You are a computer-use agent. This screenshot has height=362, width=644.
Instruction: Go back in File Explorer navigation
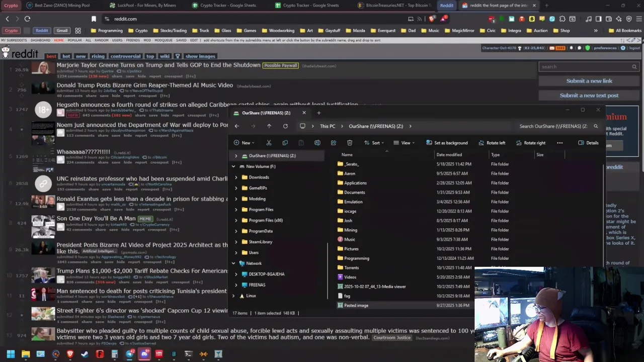tap(237, 126)
